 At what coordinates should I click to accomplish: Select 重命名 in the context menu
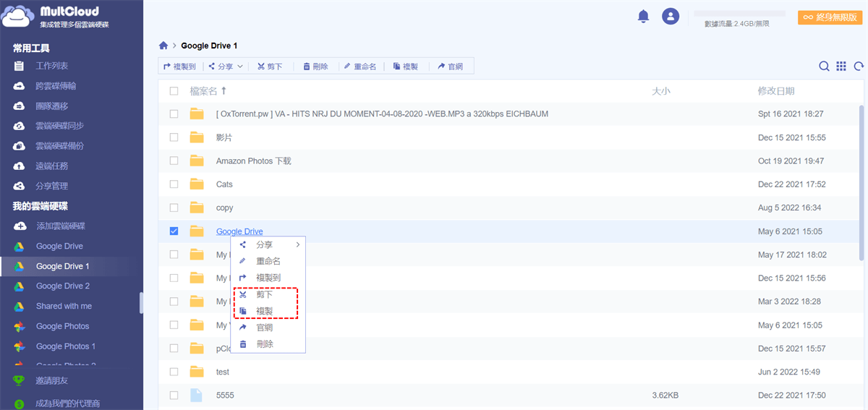pos(268,261)
